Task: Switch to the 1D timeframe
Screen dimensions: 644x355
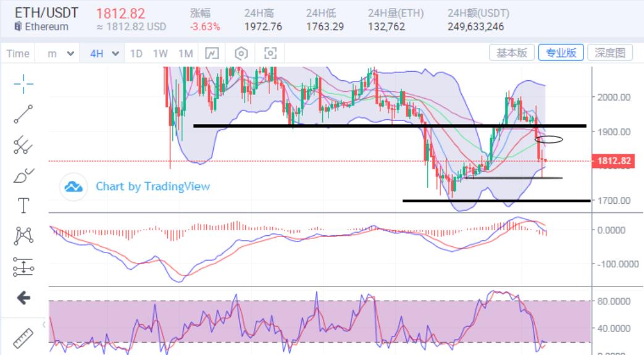Action: point(136,53)
